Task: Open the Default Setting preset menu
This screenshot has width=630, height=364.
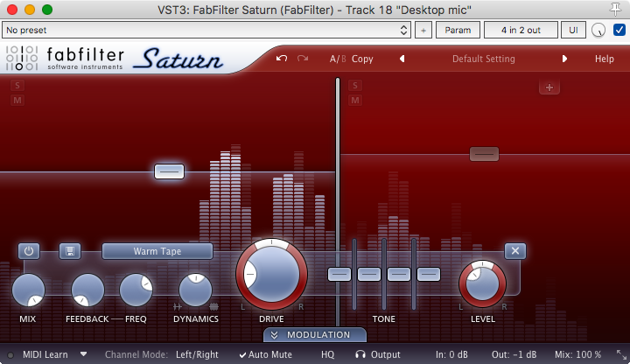Action: pos(483,59)
